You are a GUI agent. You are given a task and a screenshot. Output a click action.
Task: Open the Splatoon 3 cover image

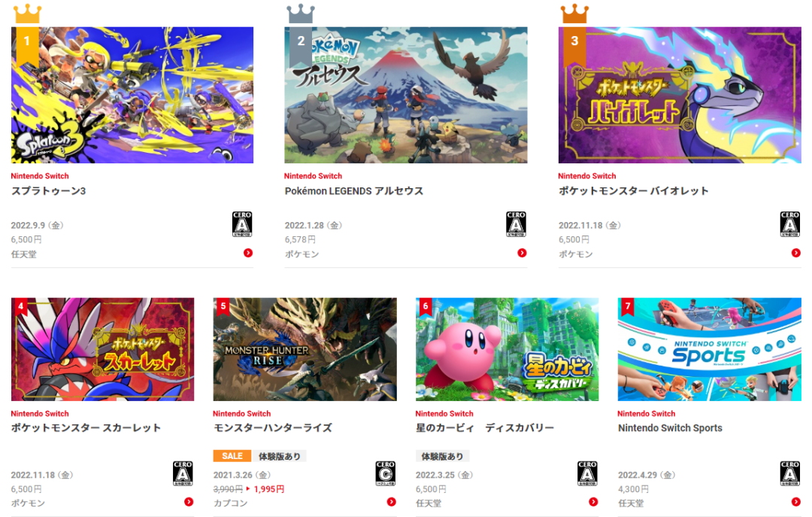[x=132, y=95]
